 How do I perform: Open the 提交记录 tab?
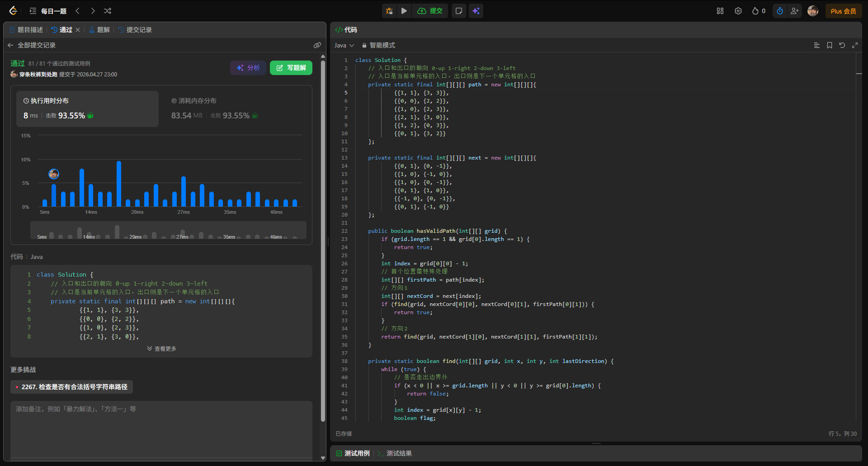pyautogui.click(x=135, y=30)
